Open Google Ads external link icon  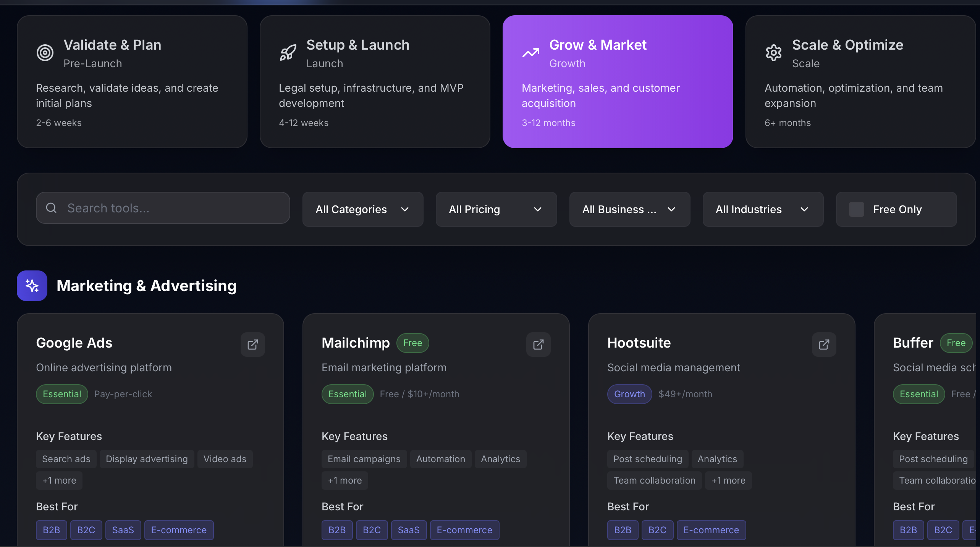253,345
